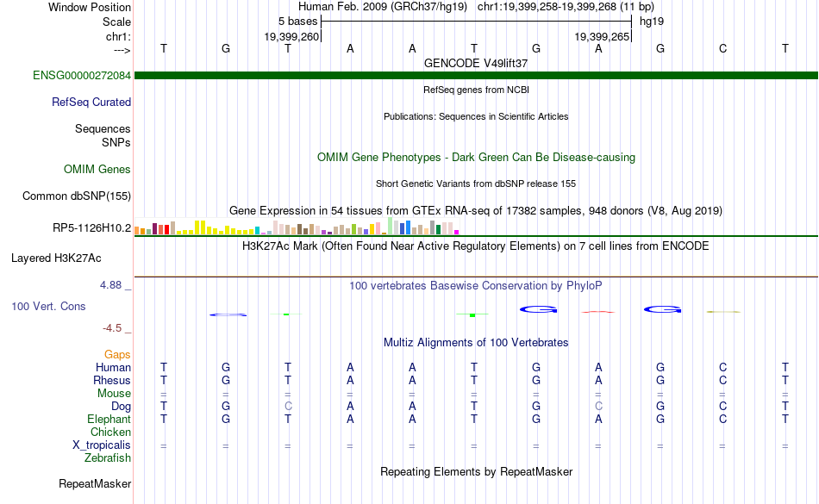Click the Scale label

pos(116,22)
